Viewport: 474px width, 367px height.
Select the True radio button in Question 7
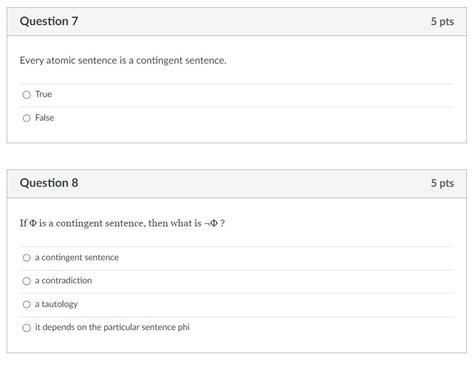(x=27, y=95)
